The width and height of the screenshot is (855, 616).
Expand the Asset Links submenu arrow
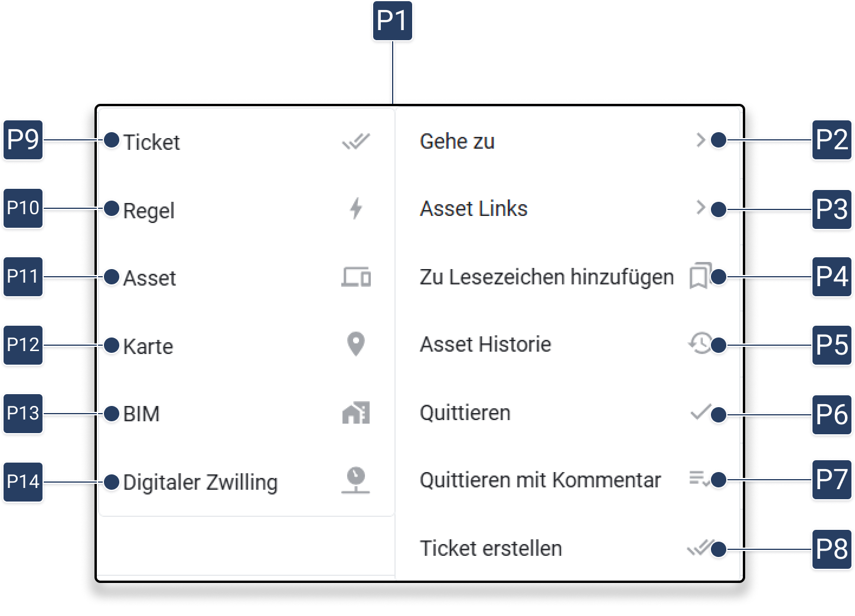tap(701, 208)
